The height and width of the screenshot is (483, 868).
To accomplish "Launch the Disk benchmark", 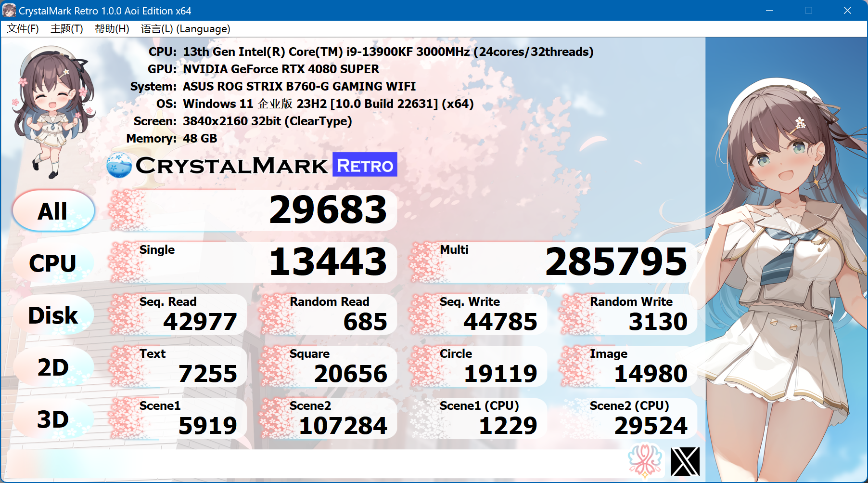I will (x=53, y=314).
